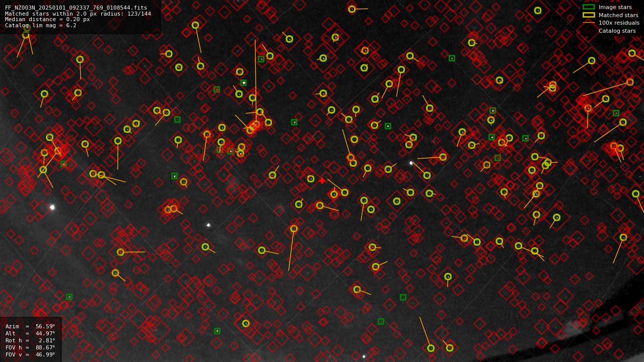Click the 'FOV v = 46.99°' readout
The height and width of the screenshot is (362, 644).
point(30,354)
